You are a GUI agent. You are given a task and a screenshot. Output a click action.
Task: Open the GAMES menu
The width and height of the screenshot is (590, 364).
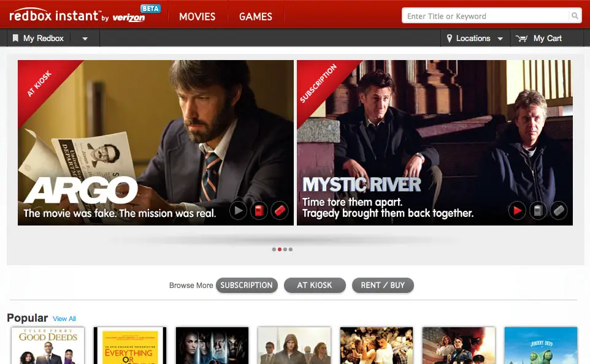click(x=256, y=17)
